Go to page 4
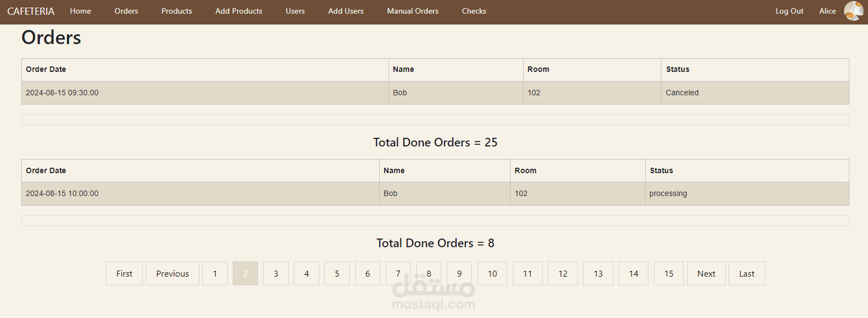The height and width of the screenshot is (318, 868). click(x=306, y=273)
